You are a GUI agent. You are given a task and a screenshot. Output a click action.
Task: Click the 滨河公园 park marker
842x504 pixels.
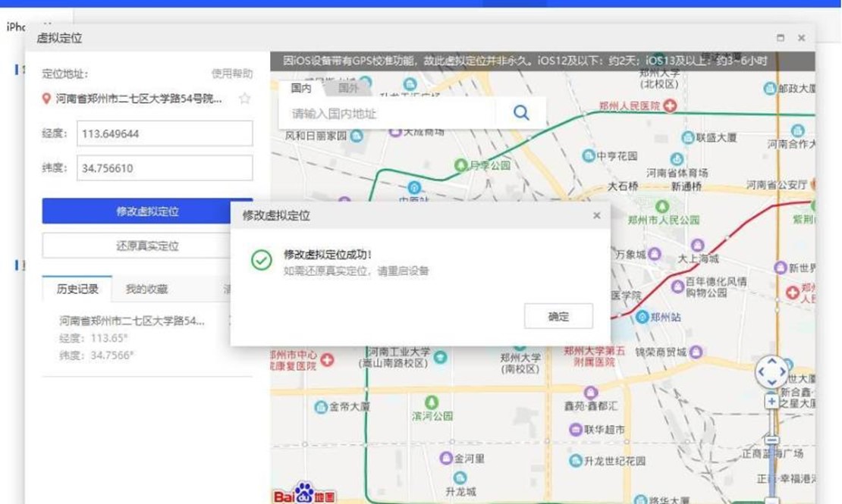click(431, 402)
